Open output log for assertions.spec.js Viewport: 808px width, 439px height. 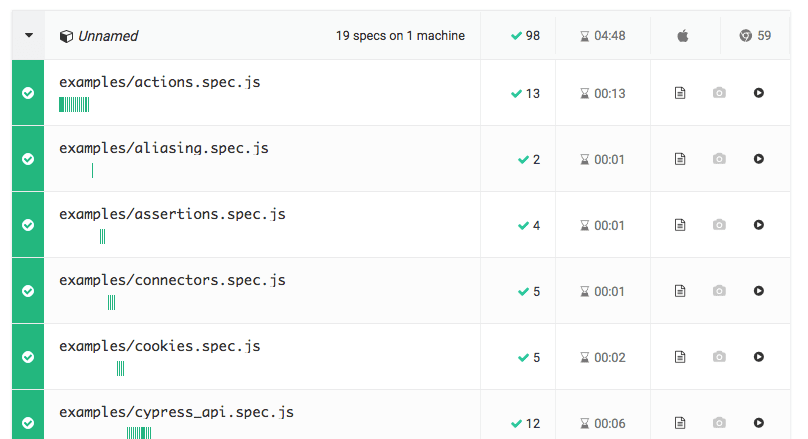pos(680,225)
